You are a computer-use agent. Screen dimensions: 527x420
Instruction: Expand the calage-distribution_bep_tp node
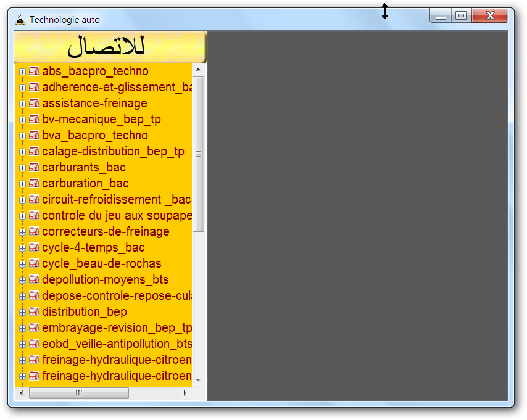click(23, 152)
